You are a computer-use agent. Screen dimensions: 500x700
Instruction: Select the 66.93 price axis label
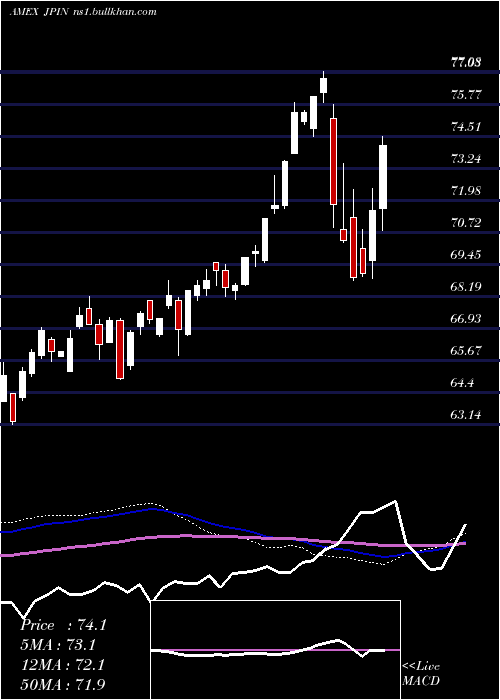pyautogui.click(x=466, y=318)
